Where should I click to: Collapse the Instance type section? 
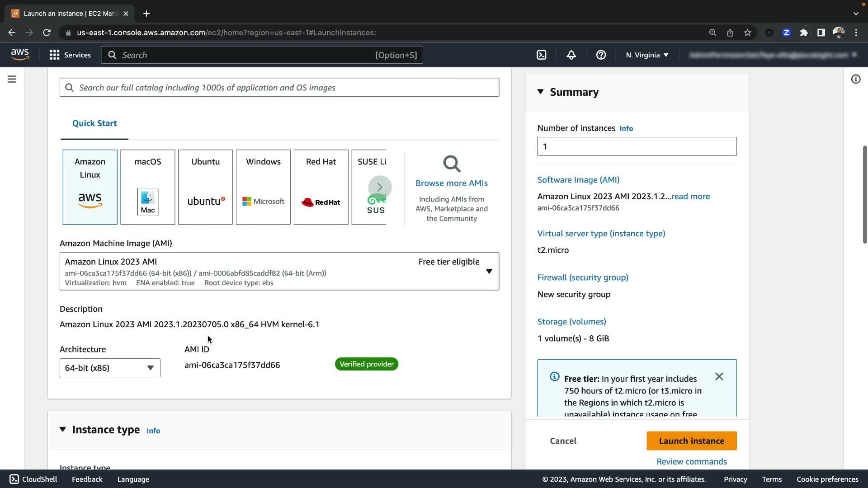click(x=63, y=429)
